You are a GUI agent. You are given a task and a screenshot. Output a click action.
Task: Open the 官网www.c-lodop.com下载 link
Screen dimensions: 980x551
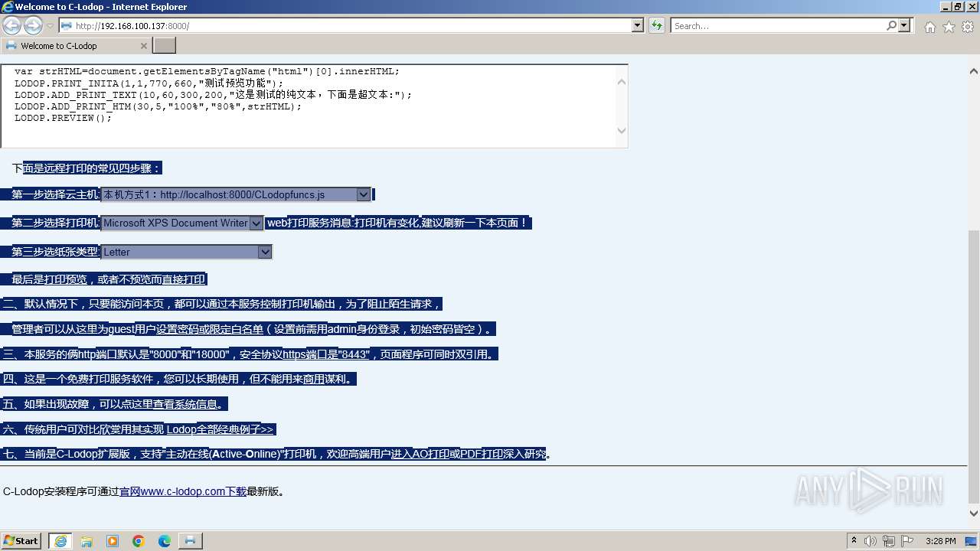(x=183, y=491)
